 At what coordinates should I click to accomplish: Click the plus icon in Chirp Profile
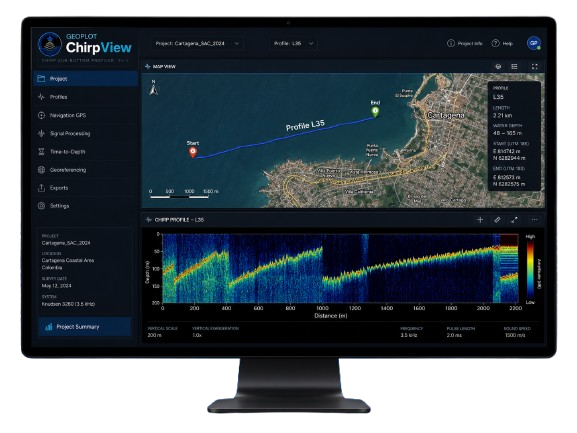point(480,220)
